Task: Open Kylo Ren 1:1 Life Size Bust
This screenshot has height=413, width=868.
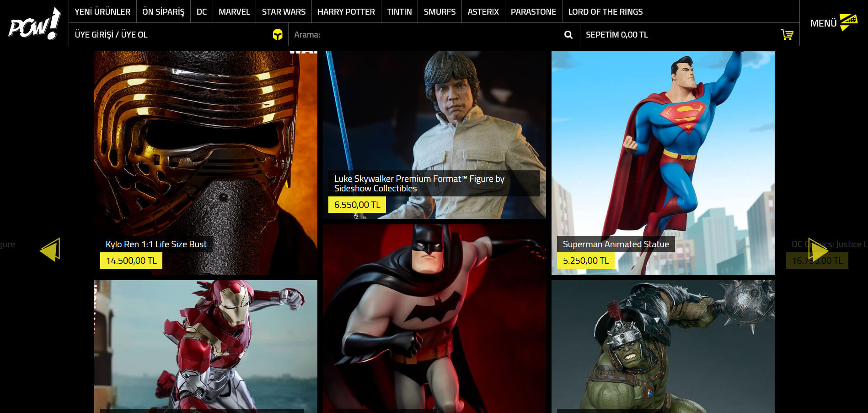Action: (x=156, y=245)
